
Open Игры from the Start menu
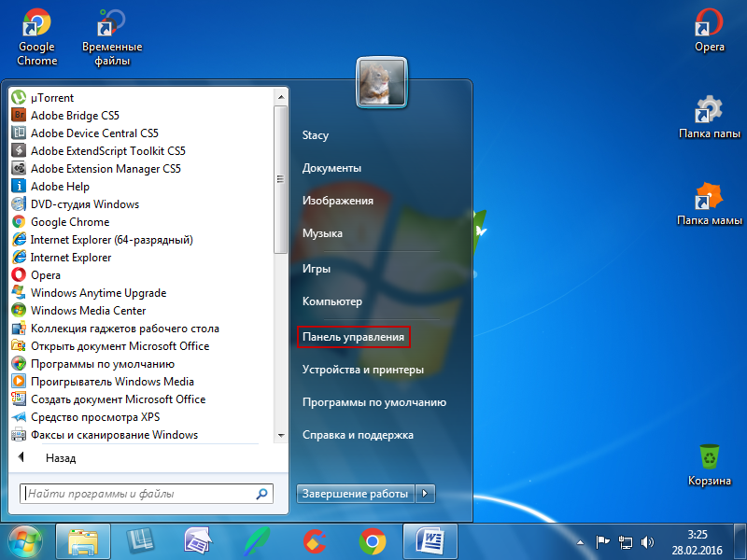[x=317, y=269]
